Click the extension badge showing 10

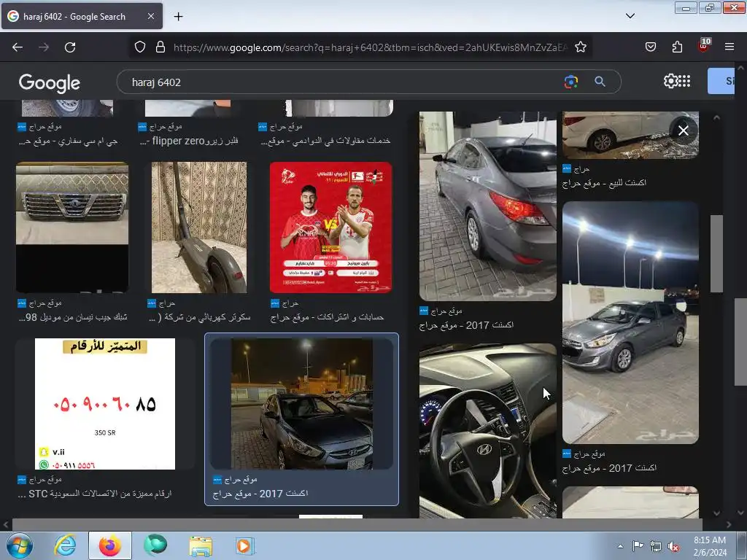pyautogui.click(x=704, y=46)
